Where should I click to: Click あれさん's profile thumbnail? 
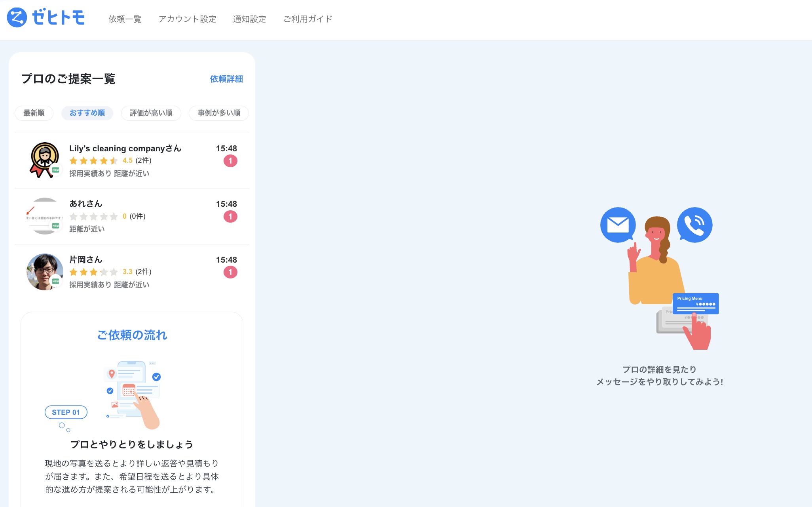[44, 216]
